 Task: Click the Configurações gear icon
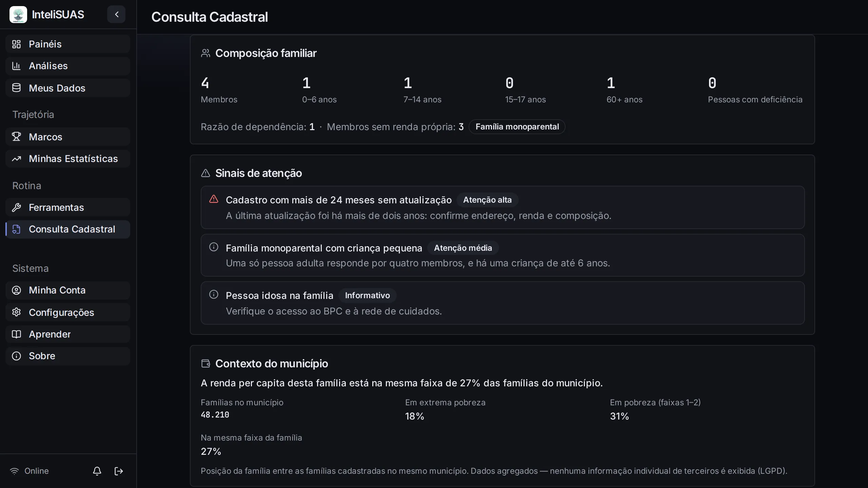tap(16, 312)
